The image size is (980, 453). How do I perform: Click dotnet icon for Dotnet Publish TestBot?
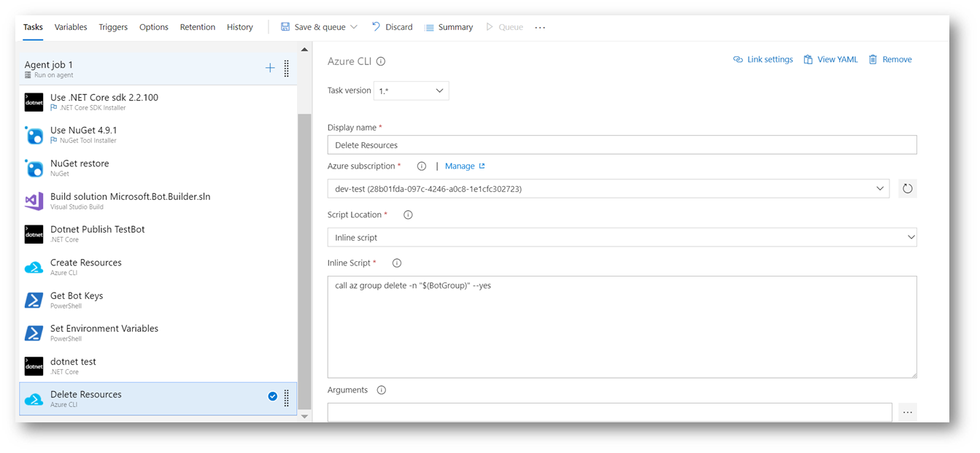click(34, 234)
